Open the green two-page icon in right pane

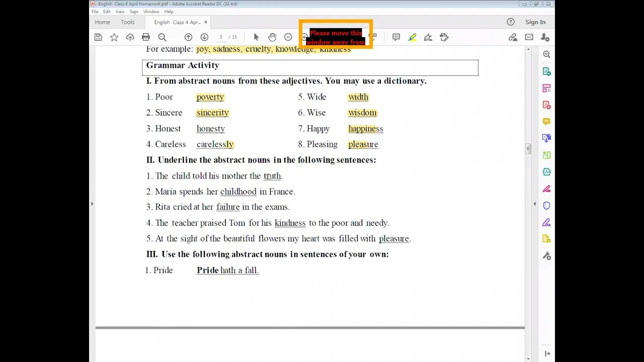pos(547,155)
